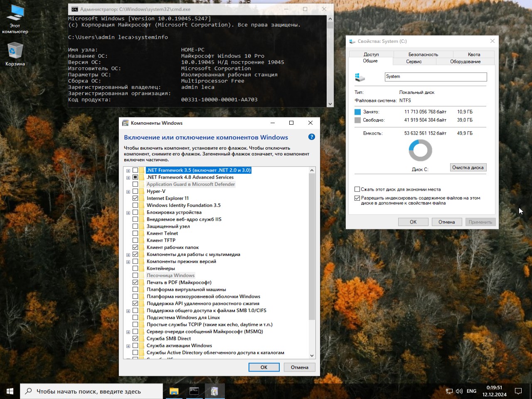Click the taskbar search box
Image resolution: width=532 pixels, height=399 pixels.
[91, 391]
